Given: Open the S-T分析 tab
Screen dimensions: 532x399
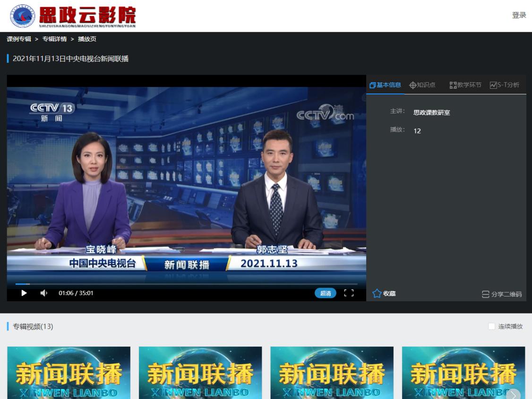Looking at the screenshot, I should click(505, 85).
